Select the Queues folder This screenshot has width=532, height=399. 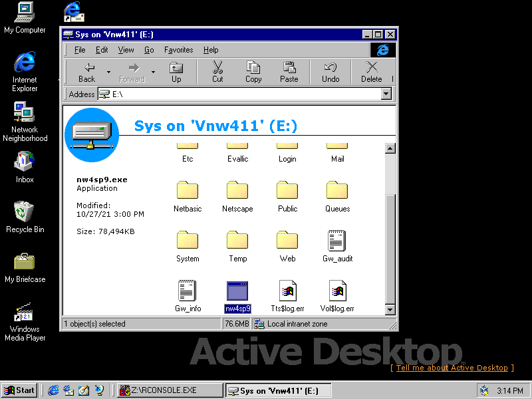tap(337, 196)
